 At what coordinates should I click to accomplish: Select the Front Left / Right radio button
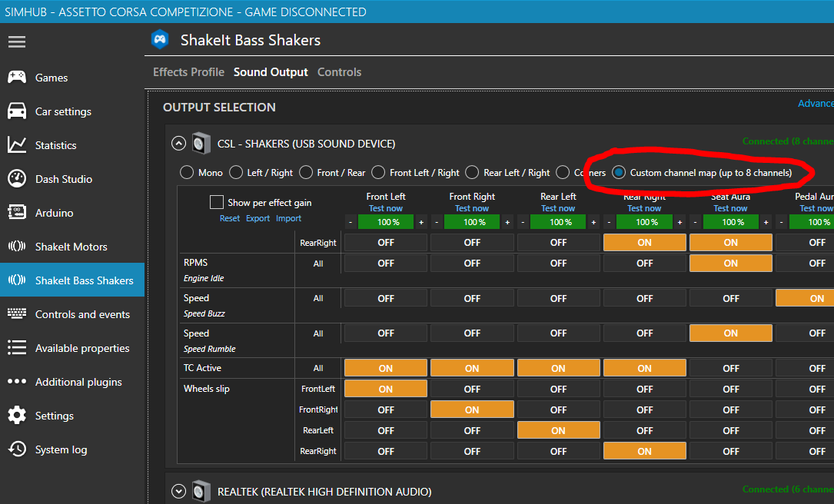[x=378, y=172]
